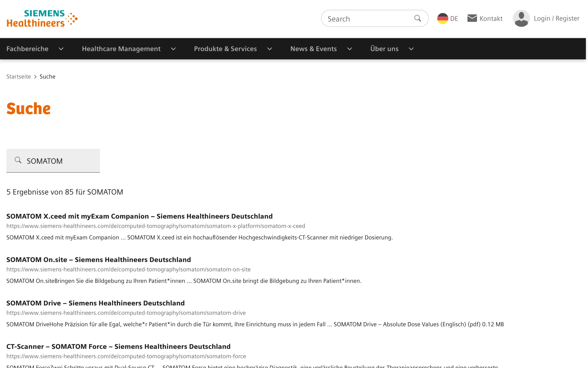Click the magnifier icon in header search

coord(417,18)
